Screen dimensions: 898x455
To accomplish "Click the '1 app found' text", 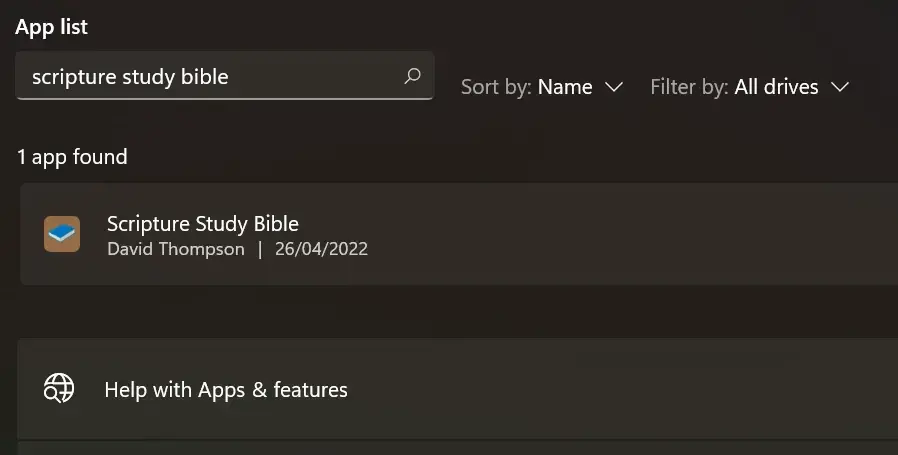I will pos(72,157).
